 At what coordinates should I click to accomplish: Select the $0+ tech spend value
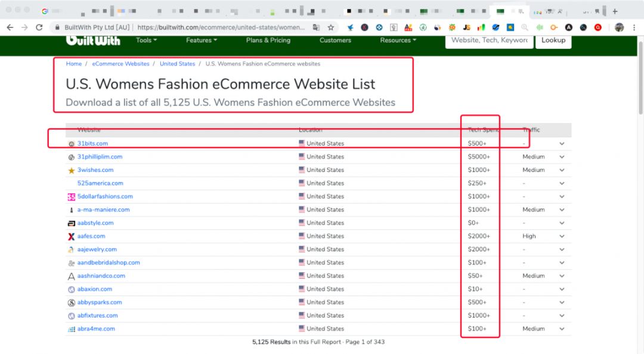[x=473, y=223]
